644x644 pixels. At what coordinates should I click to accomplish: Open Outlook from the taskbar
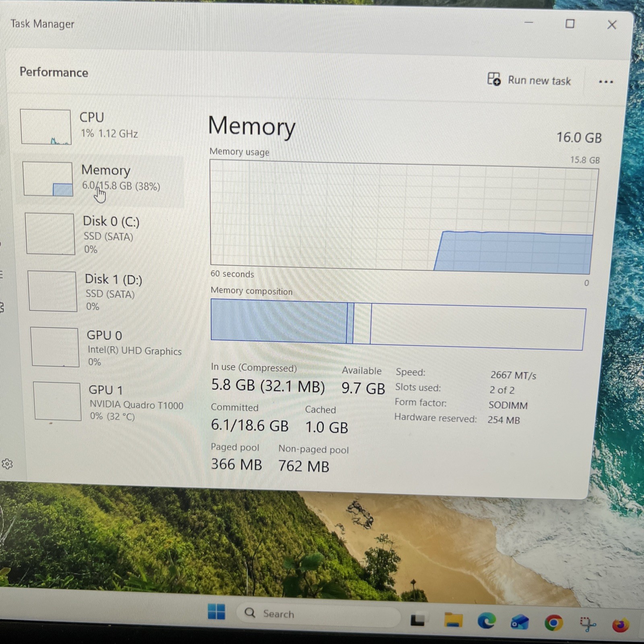pos(520,622)
